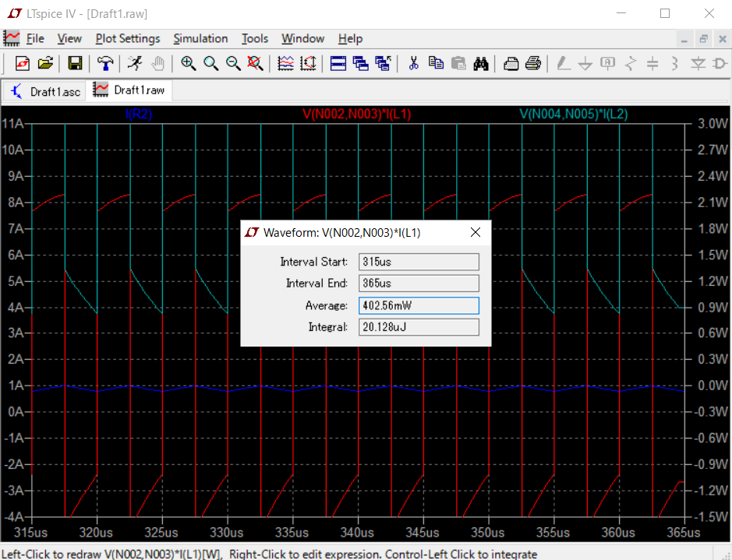
Task: Click the pan magnifier icon
Action: 210,63
